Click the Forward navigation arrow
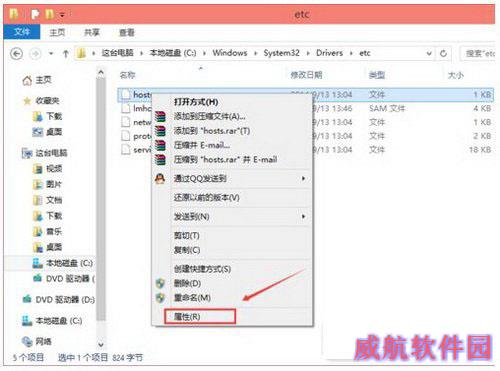 point(35,53)
